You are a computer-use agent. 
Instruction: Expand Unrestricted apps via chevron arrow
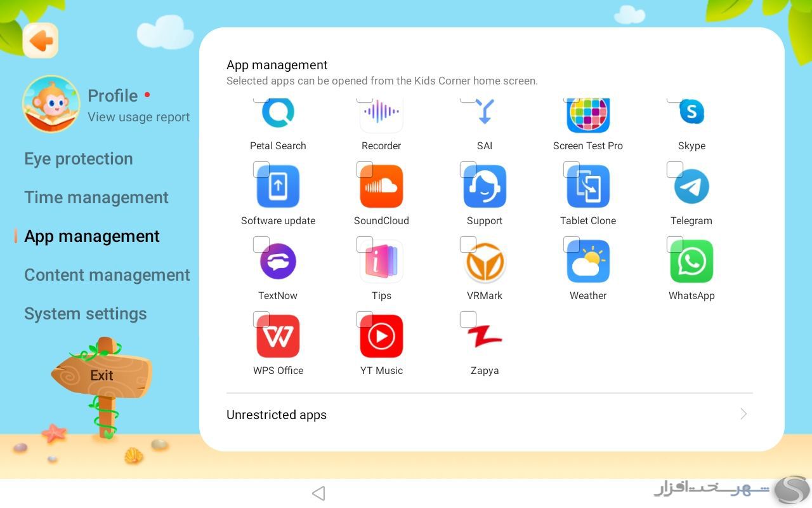tap(743, 414)
